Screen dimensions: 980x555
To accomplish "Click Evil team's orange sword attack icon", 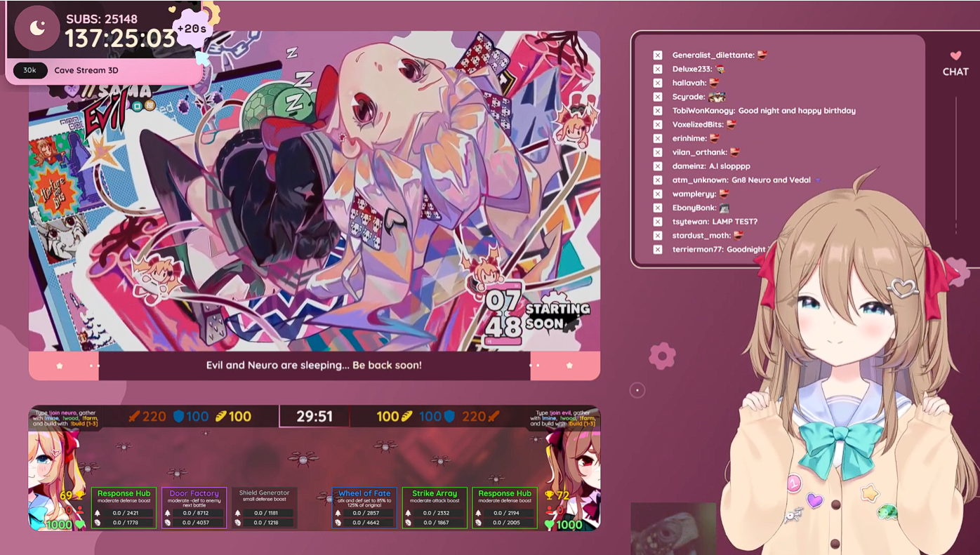I will 493,416.
